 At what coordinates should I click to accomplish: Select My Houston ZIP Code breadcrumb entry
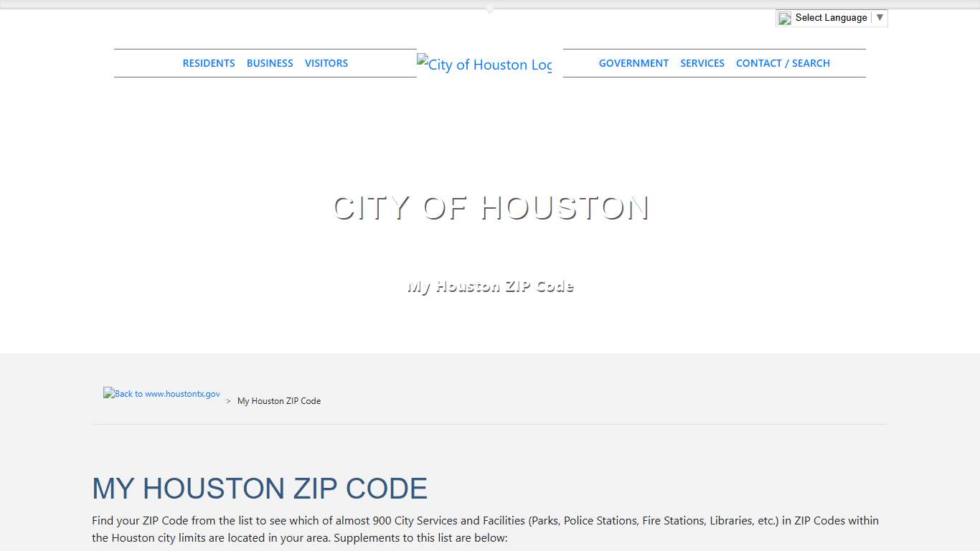(x=278, y=400)
